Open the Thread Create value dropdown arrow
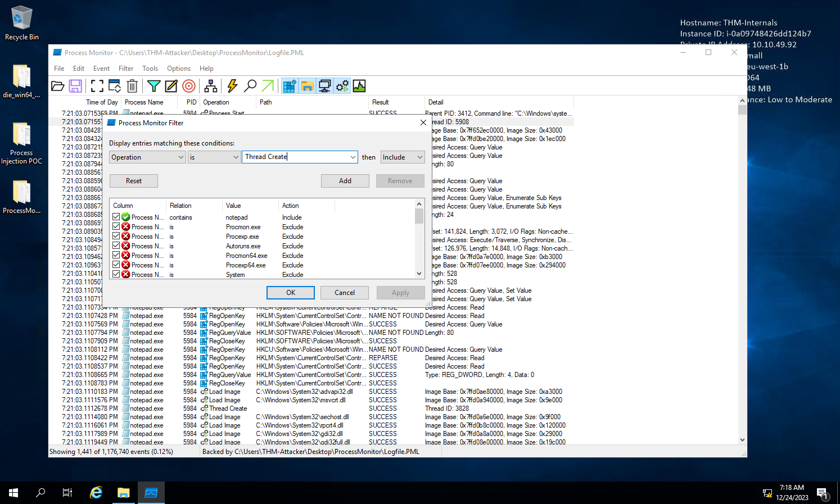Viewport: 840px width, 504px height. point(353,157)
